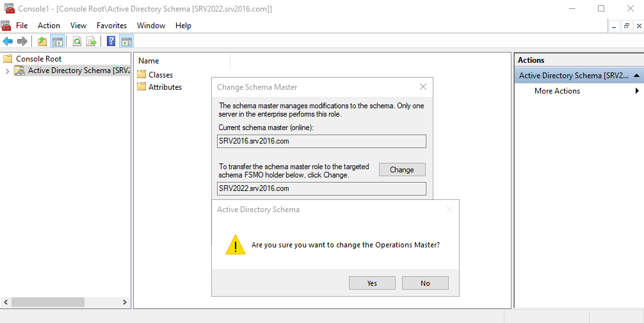Click the tree pane horizontal scrollbar thumb
The width and height of the screenshot is (644, 323).
coord(47,302)
